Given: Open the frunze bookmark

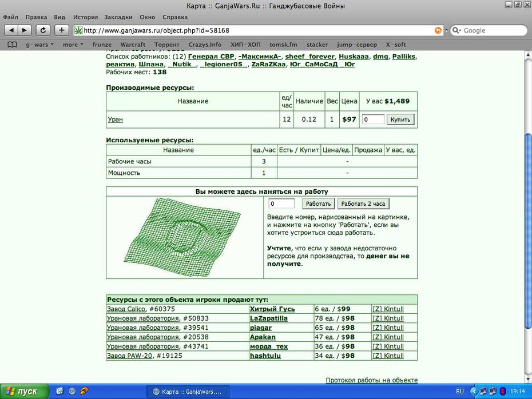Looking at the screenshot, I should click(102, 45).
